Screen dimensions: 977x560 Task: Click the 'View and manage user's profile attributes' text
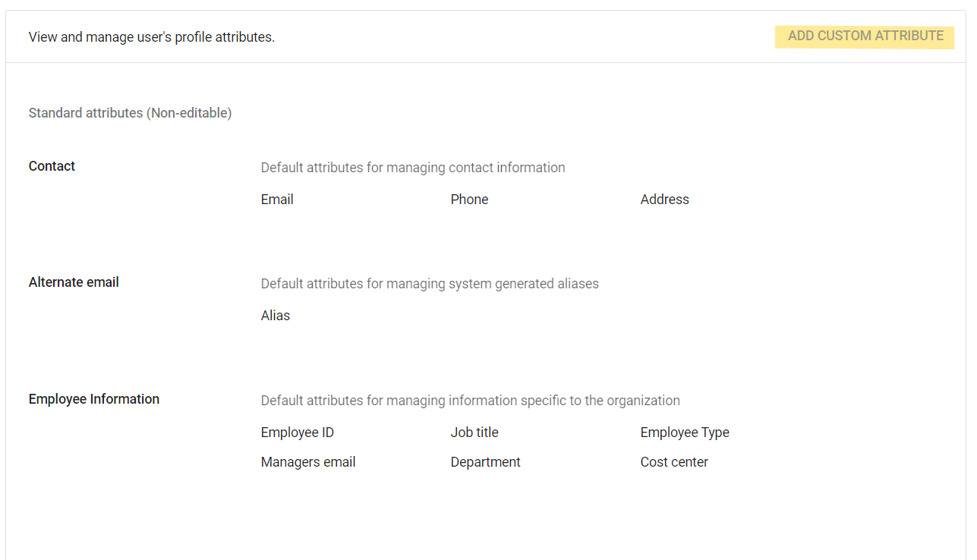(x=152, y=37)
